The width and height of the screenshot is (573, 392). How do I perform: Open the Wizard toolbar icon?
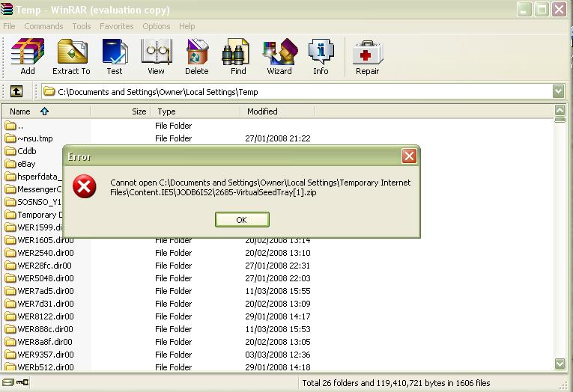[280, 52]
